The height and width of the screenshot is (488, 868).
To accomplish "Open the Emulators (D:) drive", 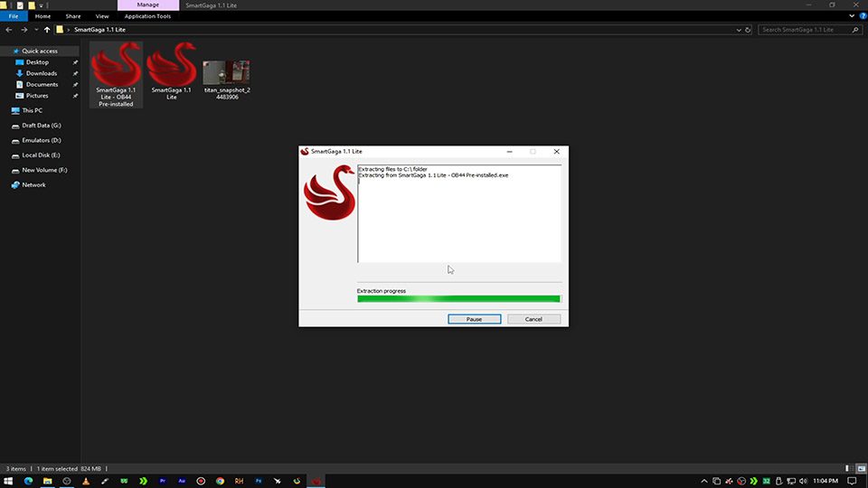I will point(41,141).
